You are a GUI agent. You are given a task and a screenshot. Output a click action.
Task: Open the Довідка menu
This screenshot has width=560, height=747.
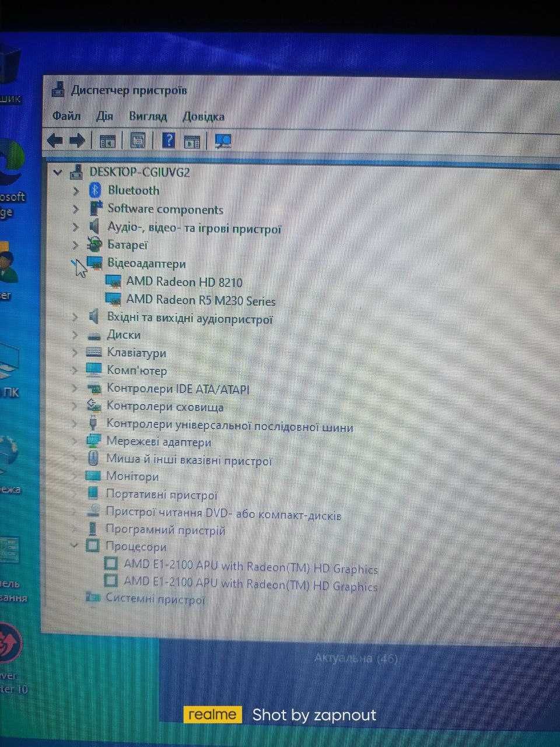[204, 117]
